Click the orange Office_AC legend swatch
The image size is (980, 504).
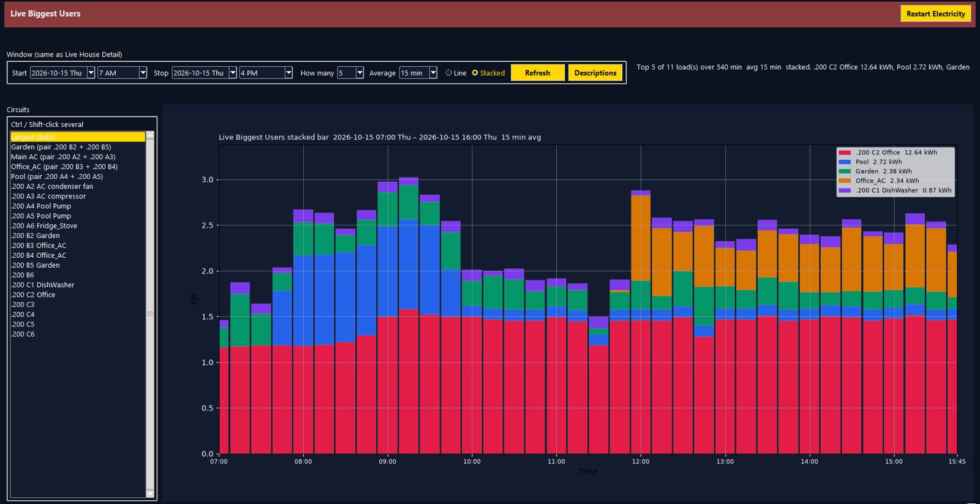(845, 181)
